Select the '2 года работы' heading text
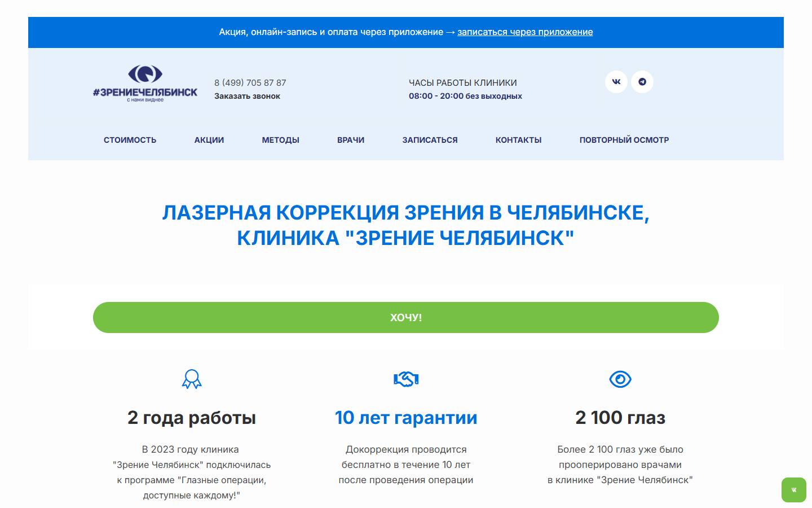The height and width of the screenshot is (508, 812). click(192, 418)
